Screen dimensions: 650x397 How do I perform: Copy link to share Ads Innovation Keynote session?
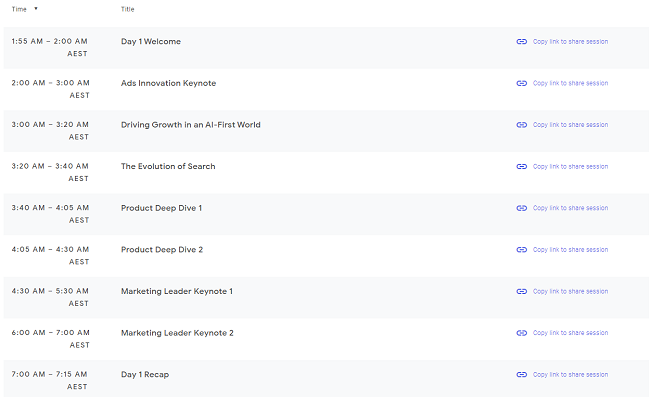click(570, 83)
